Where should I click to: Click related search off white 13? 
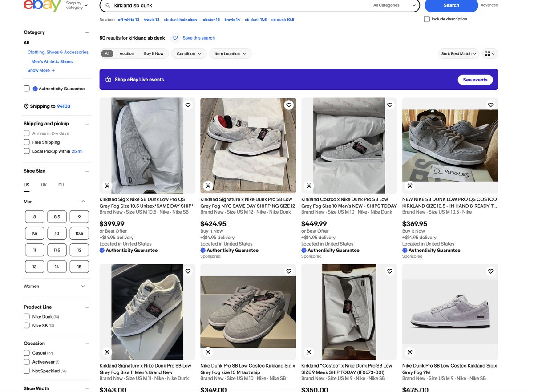coord(129,20)
